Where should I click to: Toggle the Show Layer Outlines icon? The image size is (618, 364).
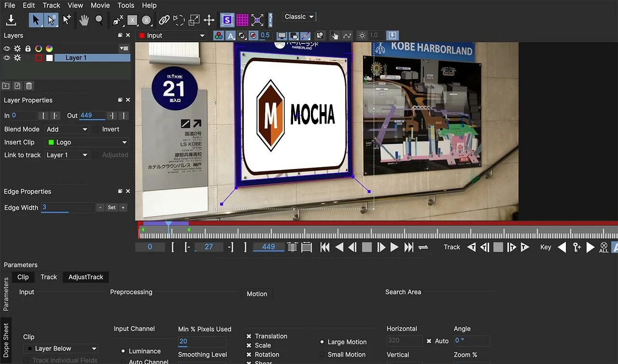pos(294,36)
